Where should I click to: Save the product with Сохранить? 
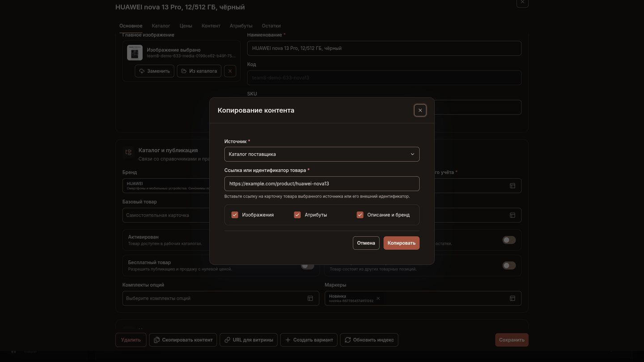[512, 340]
